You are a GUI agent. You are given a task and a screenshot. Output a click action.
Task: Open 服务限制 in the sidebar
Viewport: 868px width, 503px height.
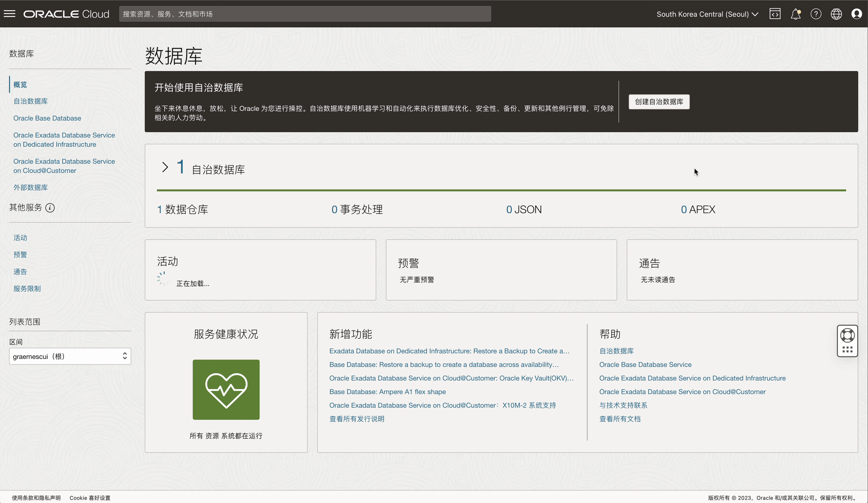click(27, 288)
